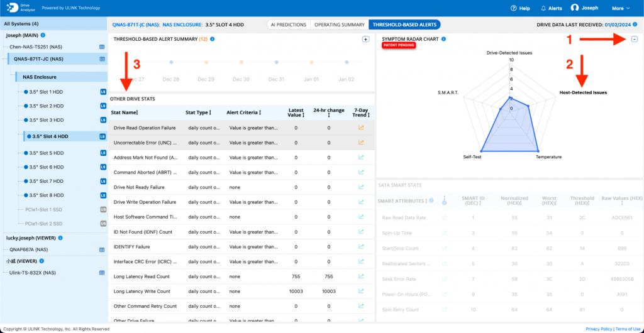The width and height of the screenshot is (644, 333).
Task: Click the Drive Not Ready Failure row
Action: tap(241, 187)
